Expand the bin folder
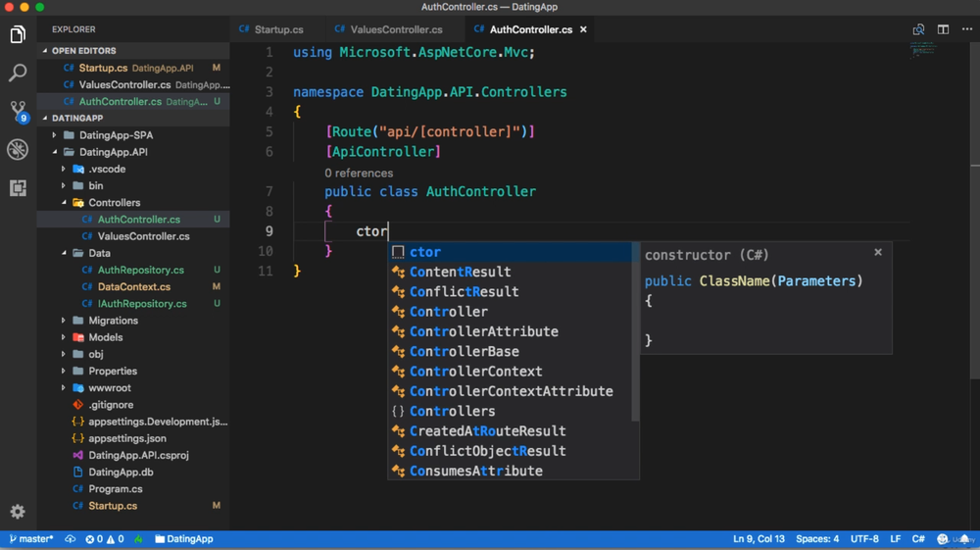The width and height of the screenshot is (980, 550). [x=133, y=185]
